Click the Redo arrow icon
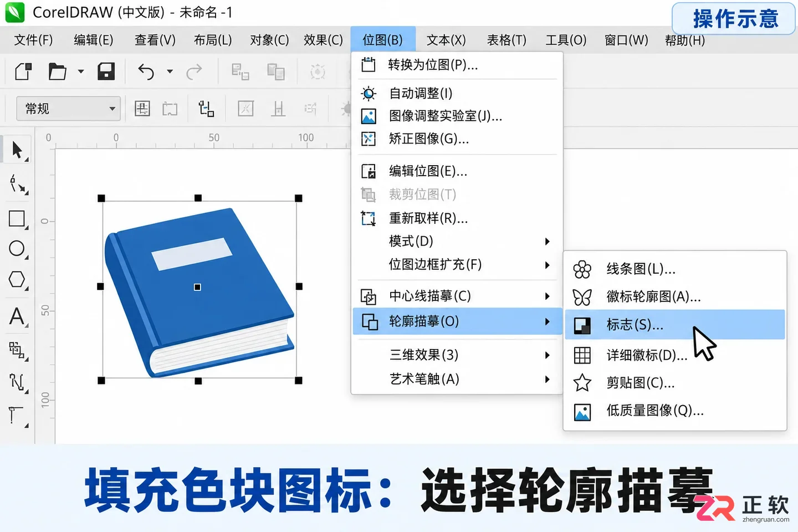The image size is (798, 532). click(193, 71)
